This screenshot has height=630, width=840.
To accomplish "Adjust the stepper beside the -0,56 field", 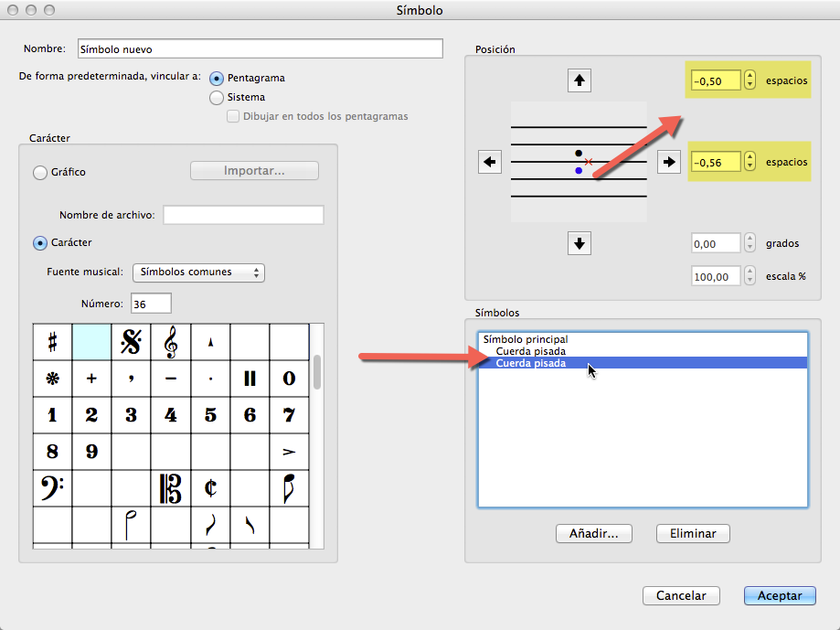I will pos(750,162).
